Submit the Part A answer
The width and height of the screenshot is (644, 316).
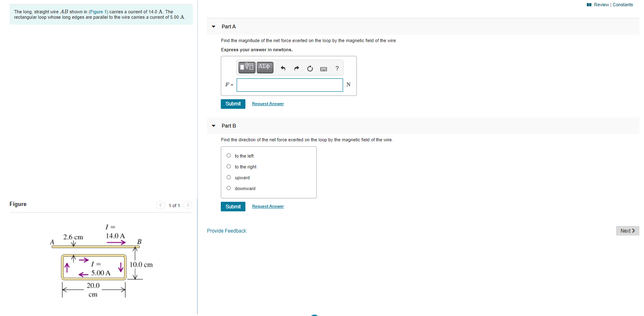[233, 103]
